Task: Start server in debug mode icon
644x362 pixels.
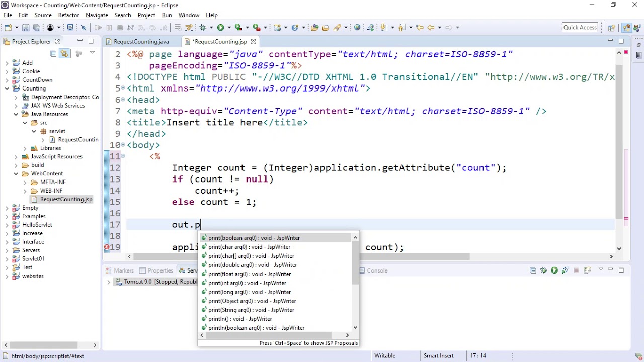Action: (543, 270)
